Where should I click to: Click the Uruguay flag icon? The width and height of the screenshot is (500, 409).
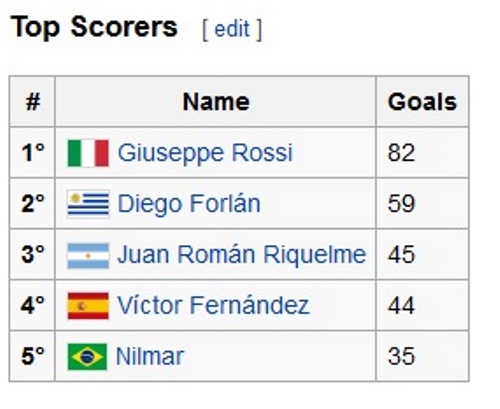pos(88,204)
